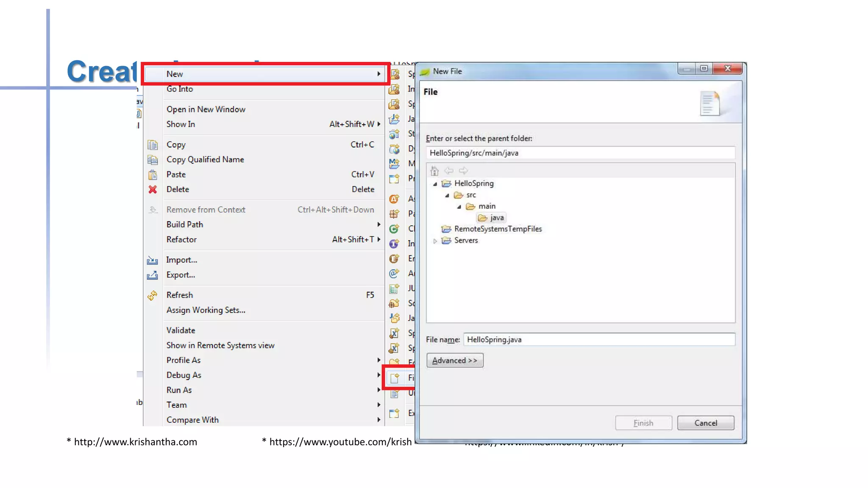
Task: Select RemoteSystemsTempFiles folder
Action: (498, 229)
